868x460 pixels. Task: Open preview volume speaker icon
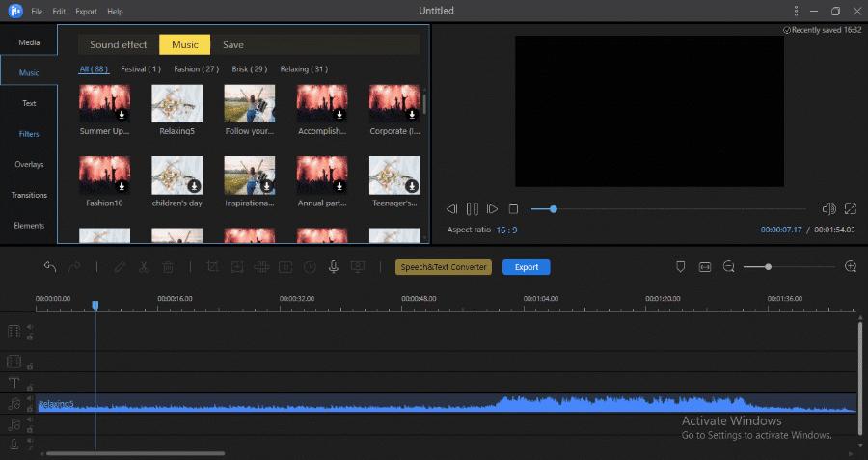(828, 208)
